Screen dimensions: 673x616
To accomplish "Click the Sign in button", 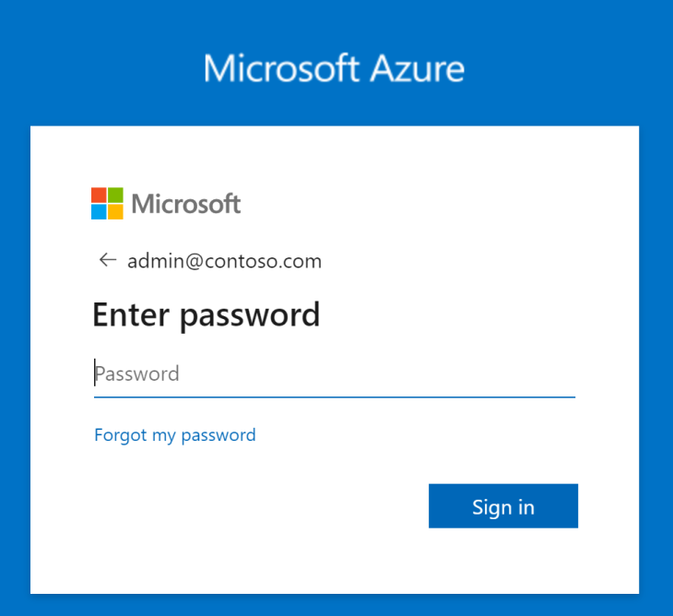I will click(x=503, y=505).
